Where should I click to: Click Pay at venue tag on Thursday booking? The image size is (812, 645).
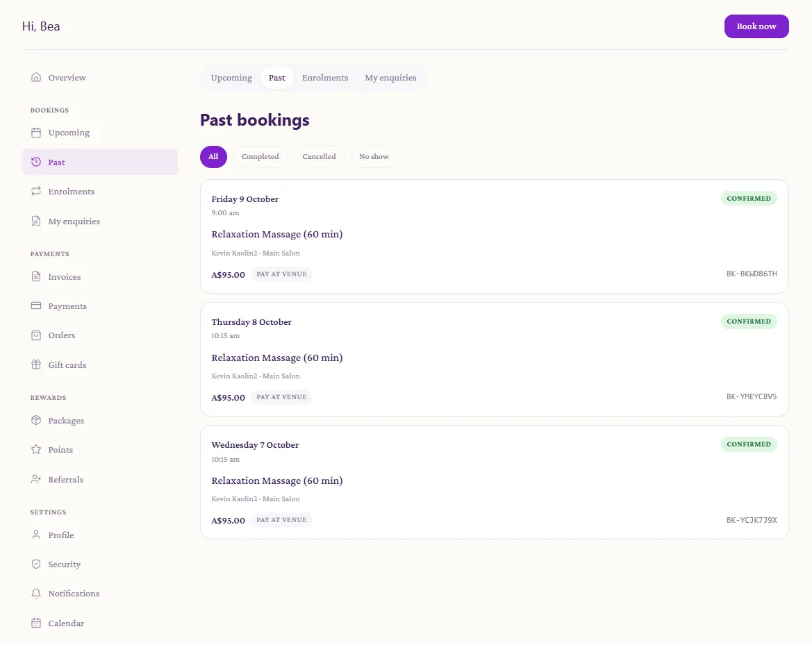pyautogui.click(x=281, y=397)
